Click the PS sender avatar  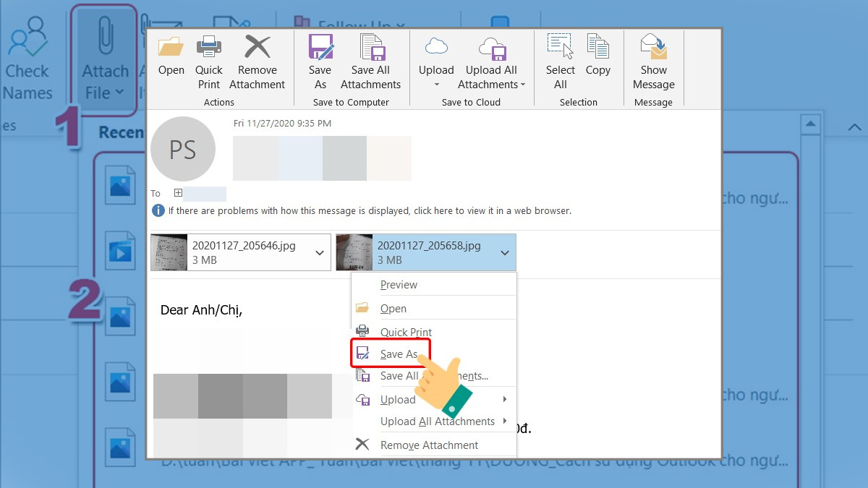[x=183, y=149]
